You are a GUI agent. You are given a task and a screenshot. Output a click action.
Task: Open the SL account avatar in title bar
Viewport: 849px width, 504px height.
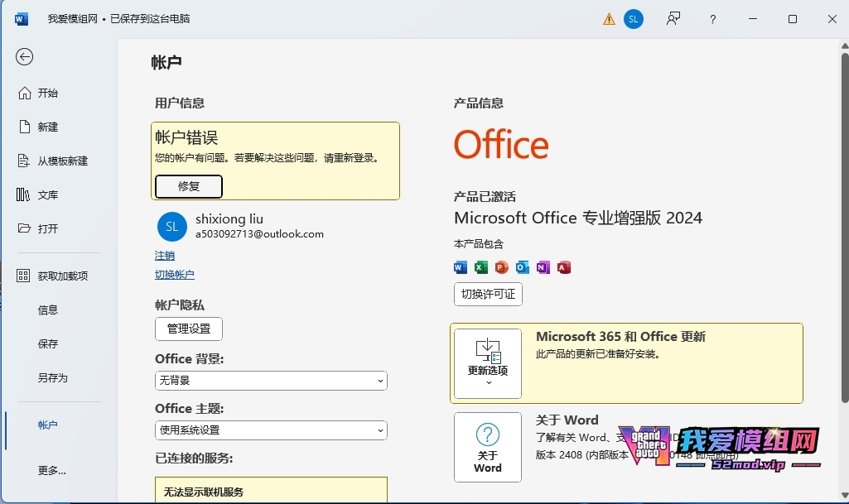click(634, 19)
